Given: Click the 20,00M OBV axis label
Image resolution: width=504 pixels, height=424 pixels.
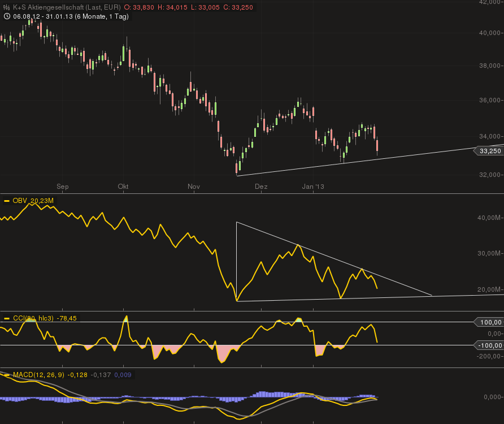Looking at the screenshot, I should (x=489, y=289).
